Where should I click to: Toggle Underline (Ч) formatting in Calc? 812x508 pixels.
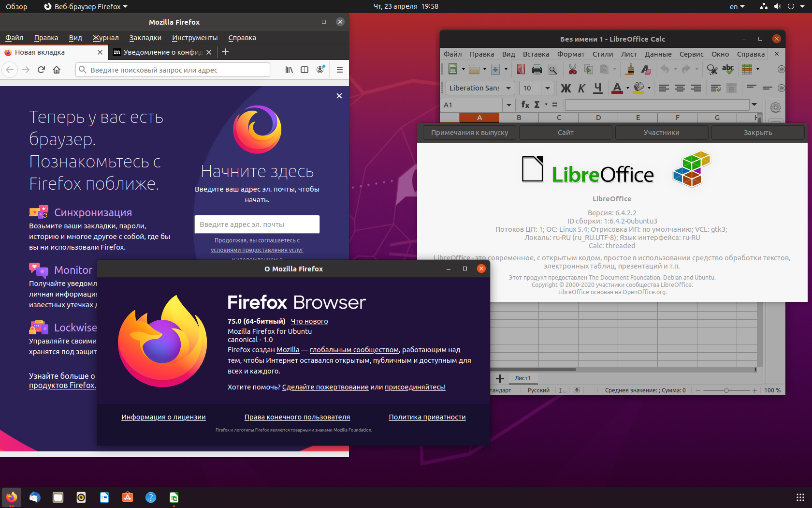(x=598, y=88)
